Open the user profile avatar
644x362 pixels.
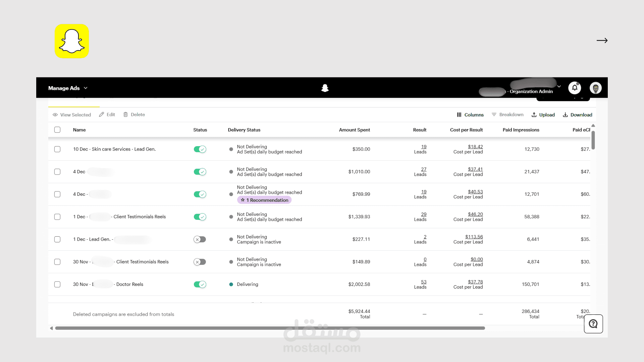[x=595, y=88]
